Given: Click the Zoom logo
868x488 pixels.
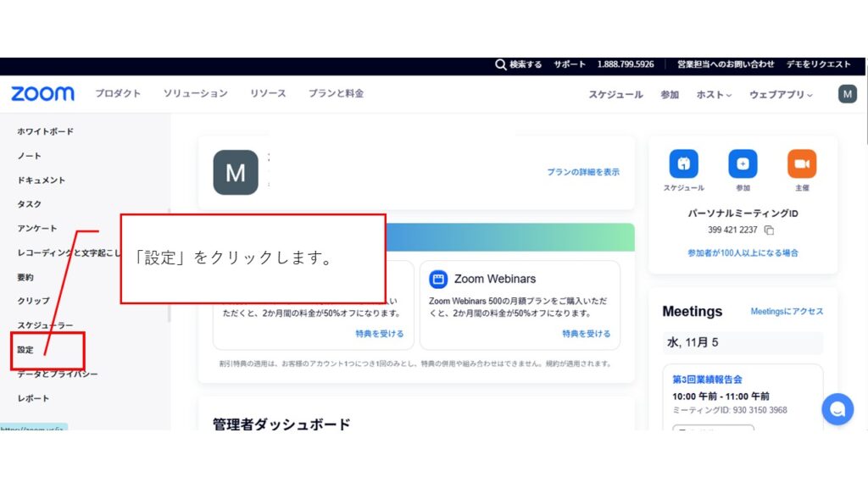Looking at the screenshot, I should click(x=42, y=94).
